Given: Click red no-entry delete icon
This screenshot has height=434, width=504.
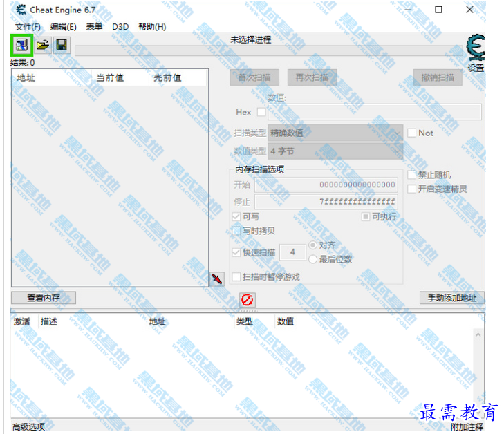Looking at the screenshot, I should click(x=248, y=300).
